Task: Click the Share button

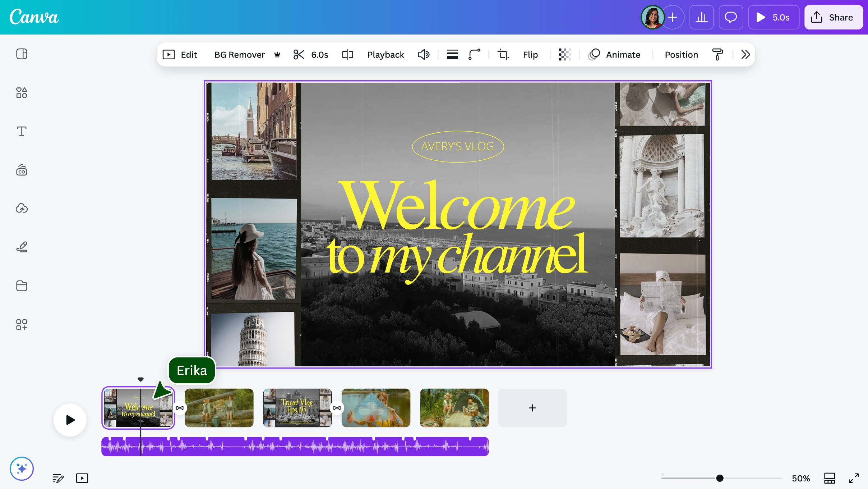Action: 833,17
